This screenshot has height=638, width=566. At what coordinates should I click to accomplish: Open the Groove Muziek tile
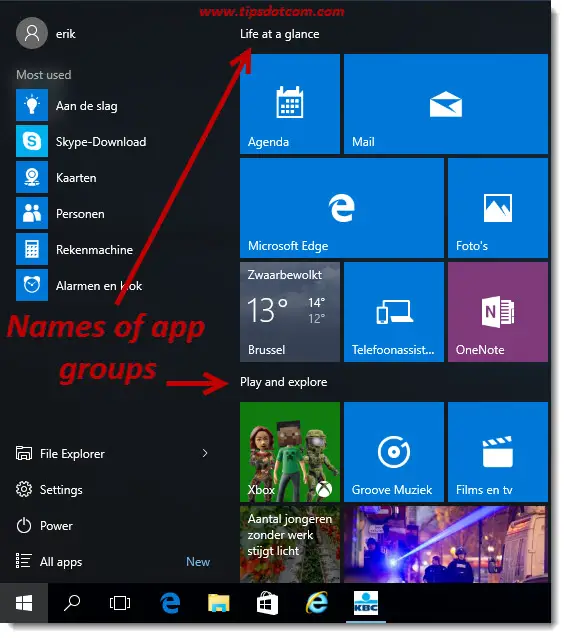[x=394, y=452]
